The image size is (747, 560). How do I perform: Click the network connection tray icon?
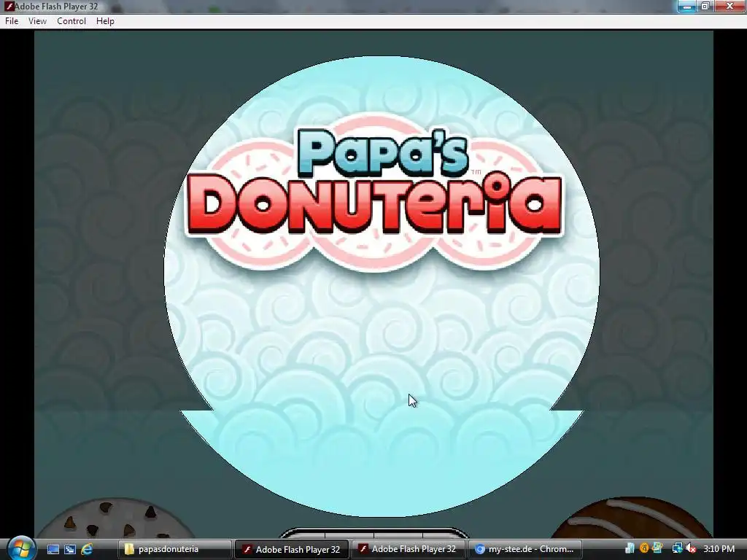coord(677,548)
